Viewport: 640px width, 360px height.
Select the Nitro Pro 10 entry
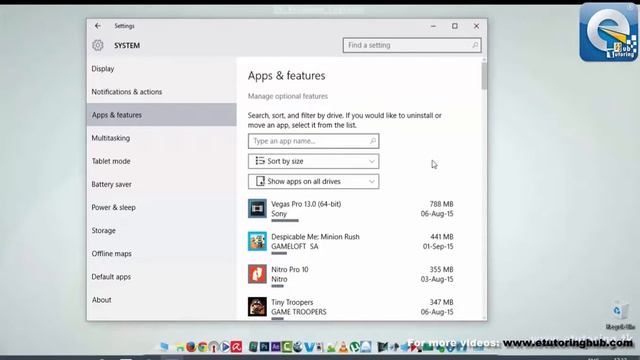351,275
